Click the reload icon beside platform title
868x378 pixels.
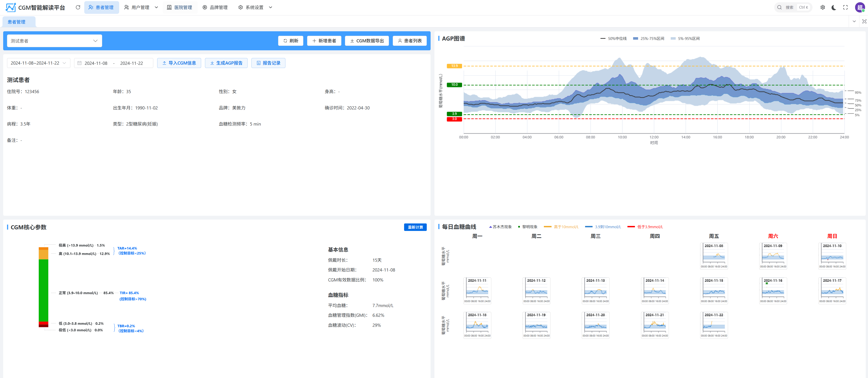coord(78,7)
